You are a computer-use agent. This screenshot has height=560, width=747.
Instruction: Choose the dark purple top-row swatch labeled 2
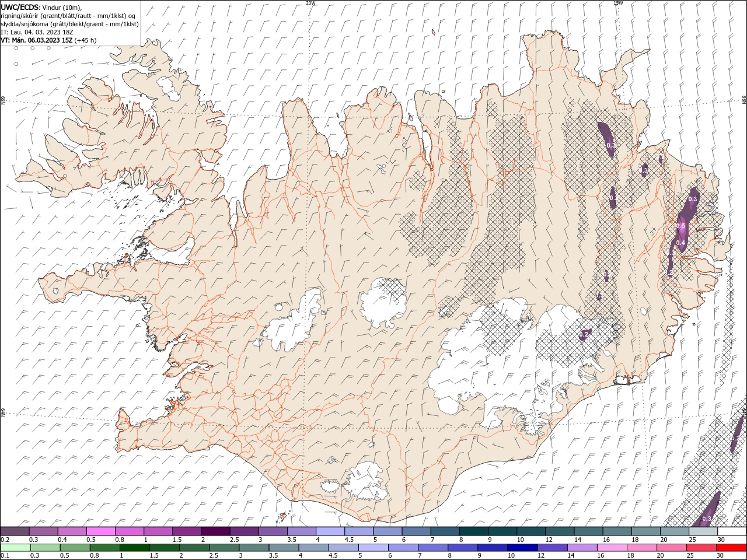(215, 531)
